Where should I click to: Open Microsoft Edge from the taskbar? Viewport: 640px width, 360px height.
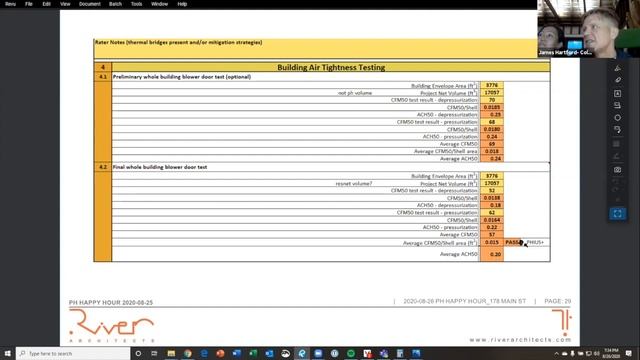[204, 353]
